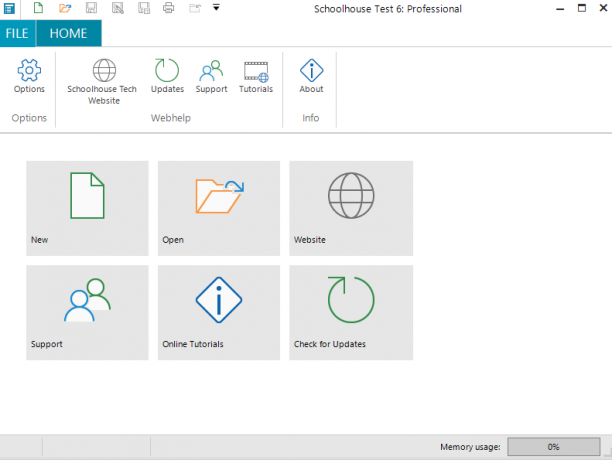This screenshot has height=460, width=612.
Task: Open file icon in quick access toolbar
Action: point(65,7)
